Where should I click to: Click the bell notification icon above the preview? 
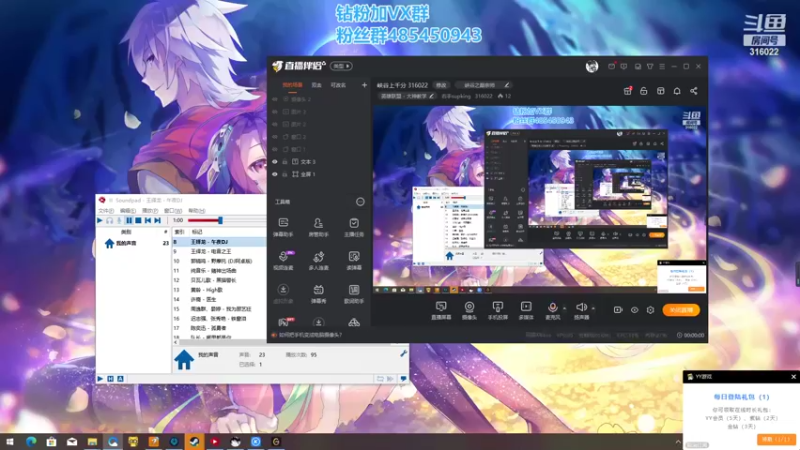[677, 91]
